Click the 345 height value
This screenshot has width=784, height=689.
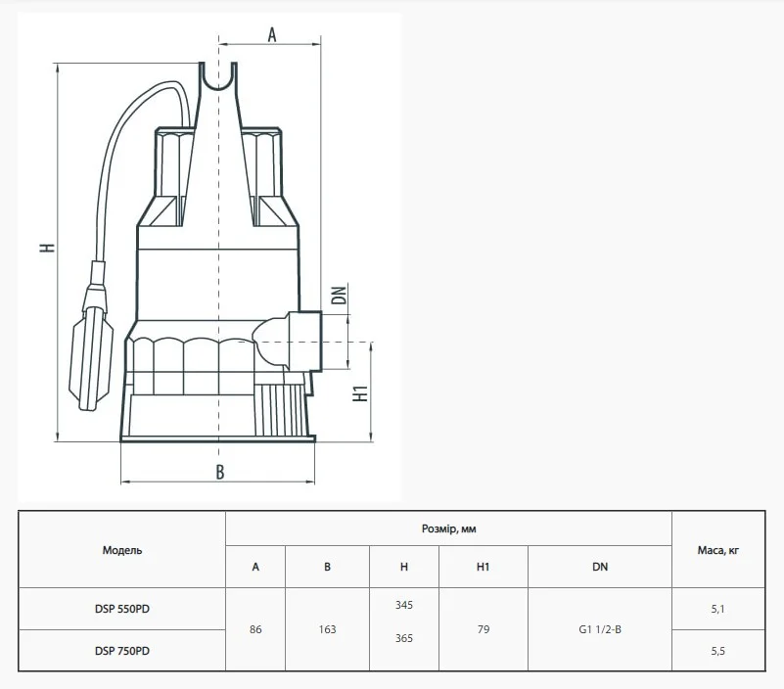click(404, 605)
